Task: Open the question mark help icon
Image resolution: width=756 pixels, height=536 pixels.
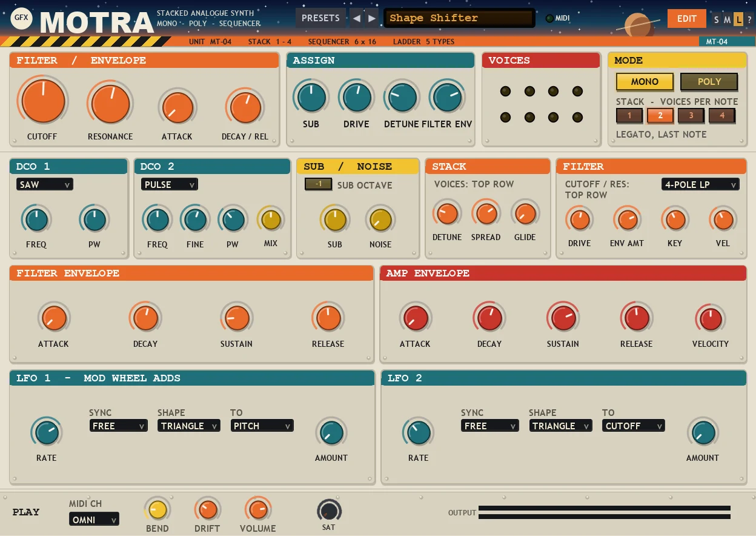Action: (x=749, y=19)
